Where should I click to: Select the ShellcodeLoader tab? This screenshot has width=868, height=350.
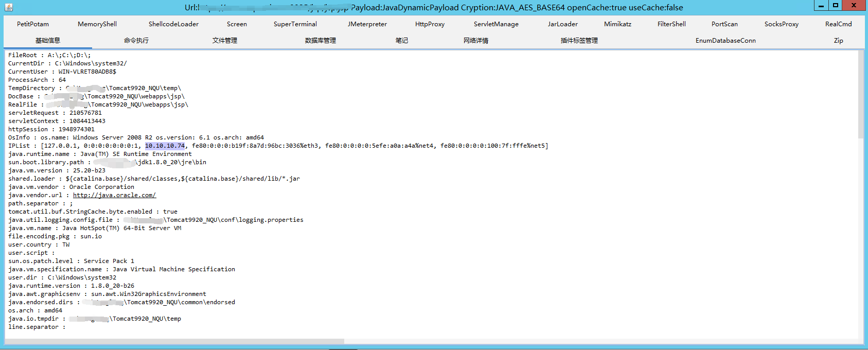click(x=173, y=24)
